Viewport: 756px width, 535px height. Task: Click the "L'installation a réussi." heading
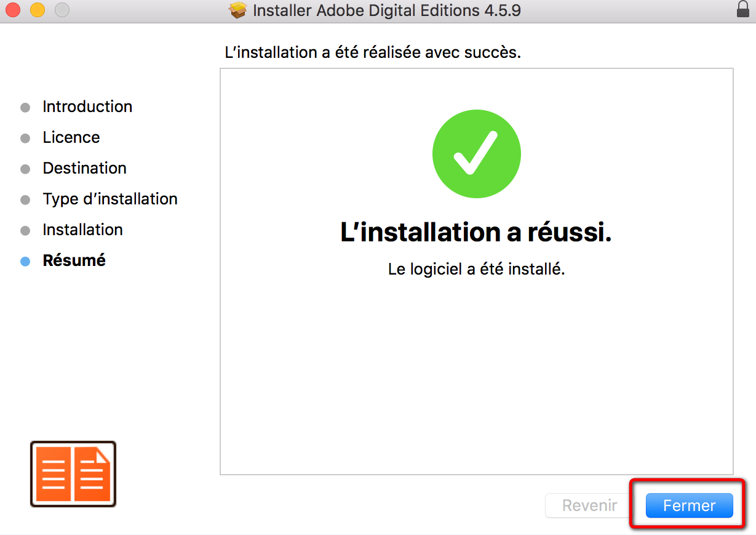click(x=476, y=232)
